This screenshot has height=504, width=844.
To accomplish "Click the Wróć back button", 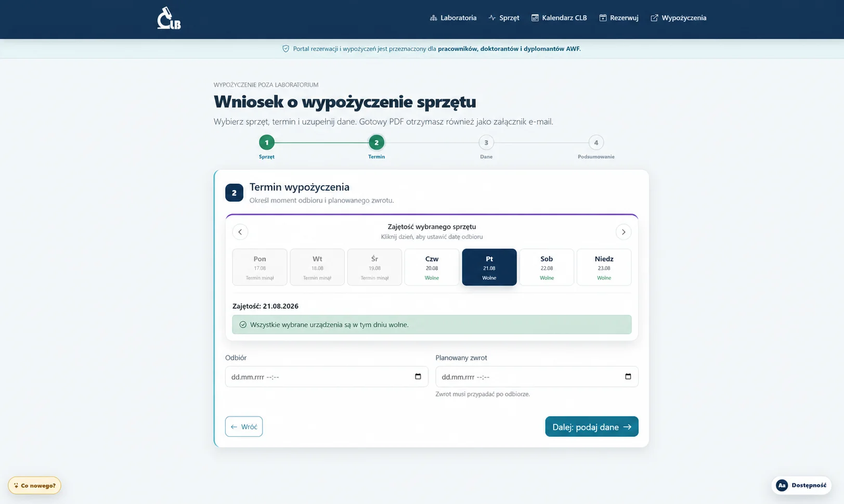I will [244, 427].
